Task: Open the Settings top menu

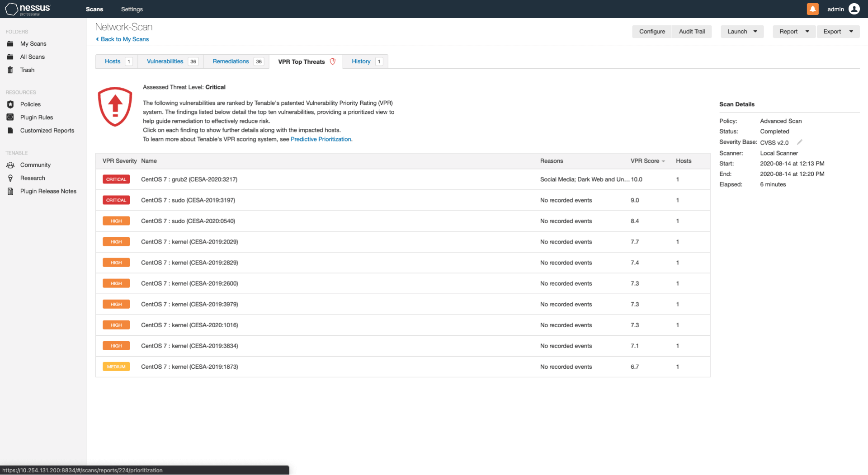Action: click(x=132, y=9)
